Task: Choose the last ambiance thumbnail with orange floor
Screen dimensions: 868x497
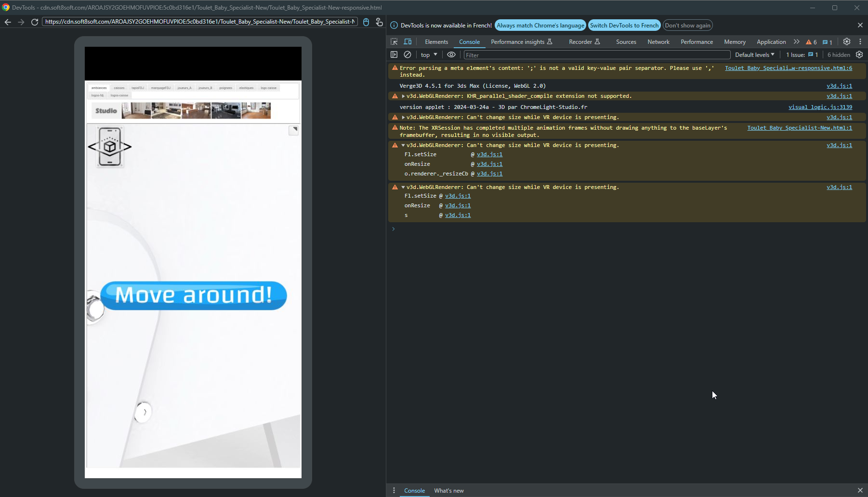Action: click(256, 110)
